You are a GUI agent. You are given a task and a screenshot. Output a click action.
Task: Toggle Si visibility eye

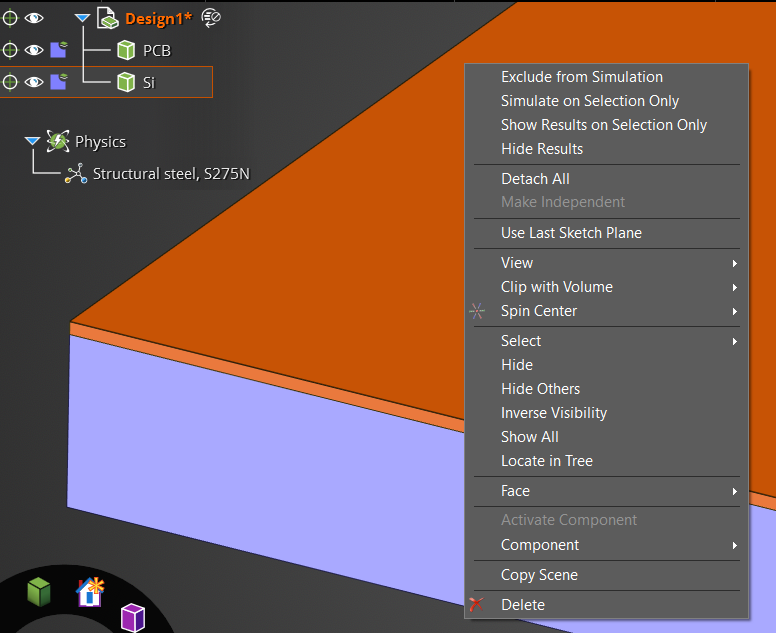pyautogui.click(x=34, y=82)
